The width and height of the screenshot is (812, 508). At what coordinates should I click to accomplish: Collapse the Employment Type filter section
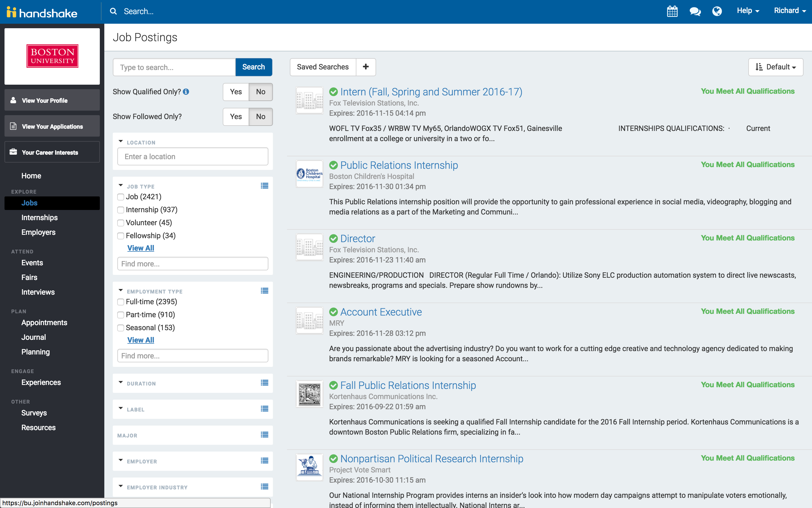pos(121,291)
